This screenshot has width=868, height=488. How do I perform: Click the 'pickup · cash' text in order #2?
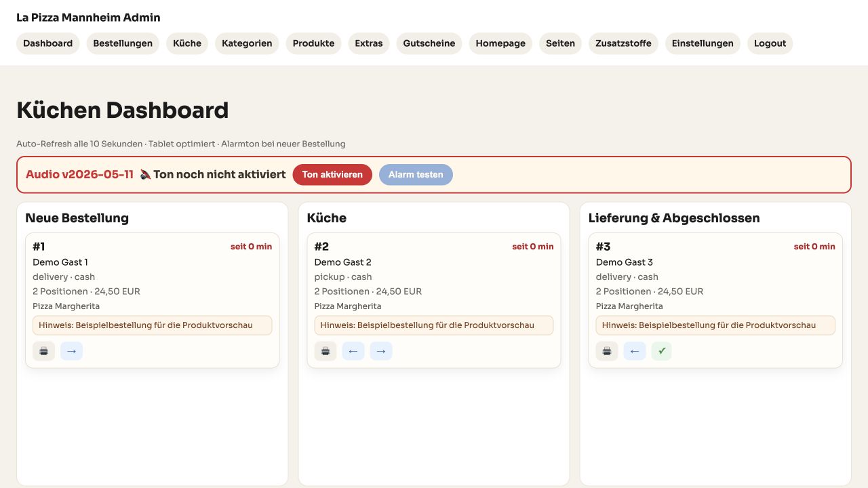343,277
